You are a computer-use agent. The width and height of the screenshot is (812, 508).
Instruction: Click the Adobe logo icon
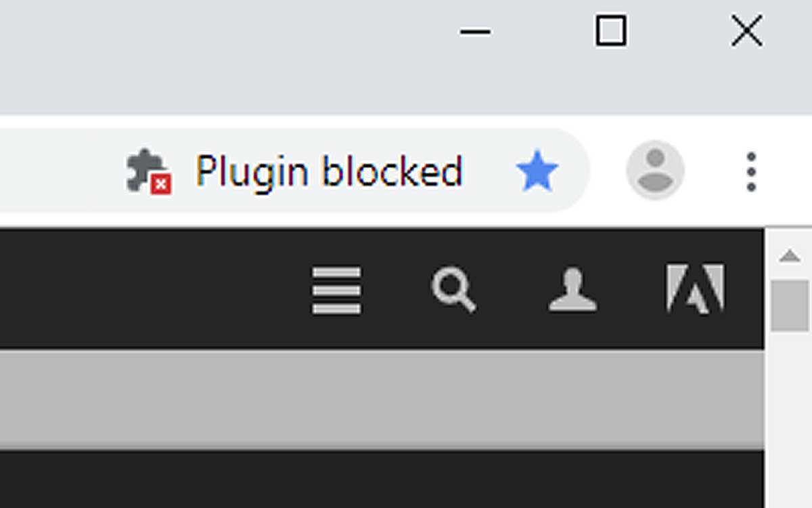[x=695, y=289]
